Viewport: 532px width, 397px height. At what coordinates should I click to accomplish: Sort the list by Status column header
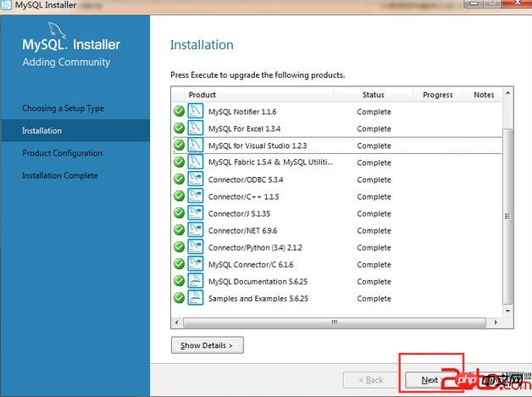coord(374,95)
